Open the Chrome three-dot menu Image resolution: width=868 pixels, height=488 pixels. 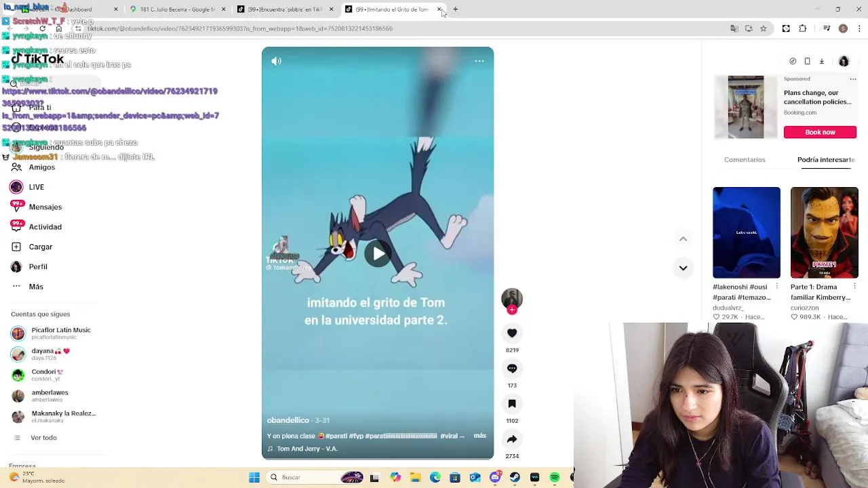click(x=860, y=28)
